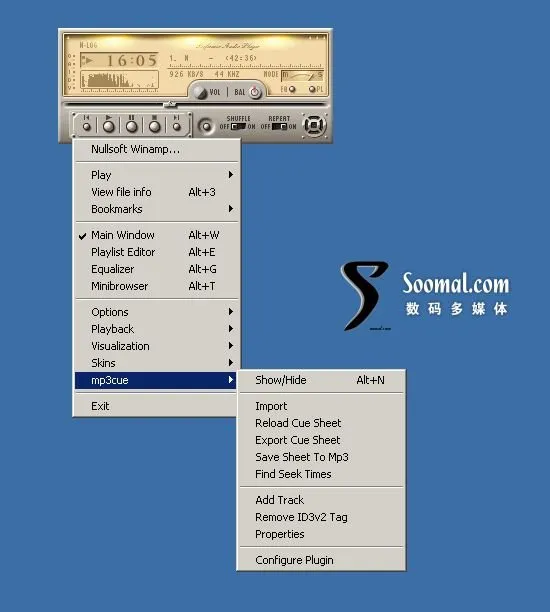
Task: Toggle Equalizer in the menu
Action: coord(156,269)
